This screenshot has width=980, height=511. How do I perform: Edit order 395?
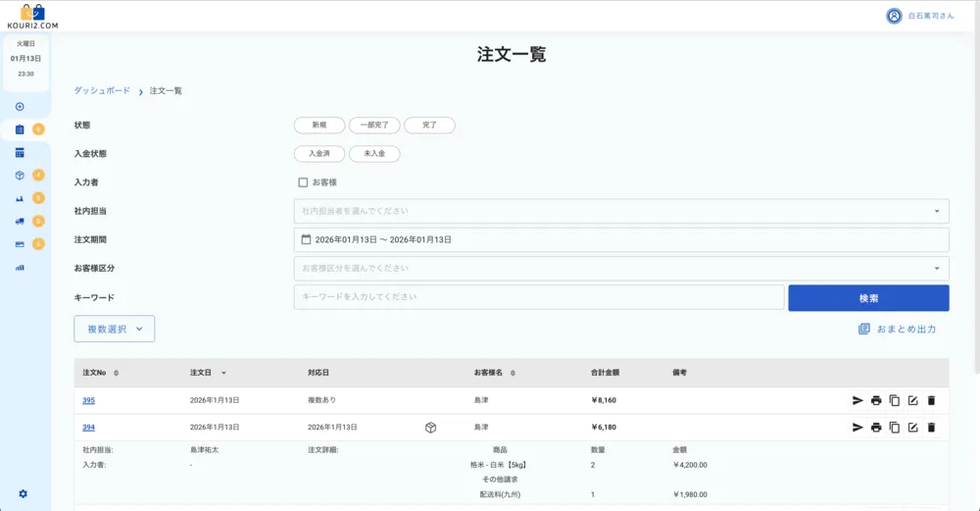point(913,400)
